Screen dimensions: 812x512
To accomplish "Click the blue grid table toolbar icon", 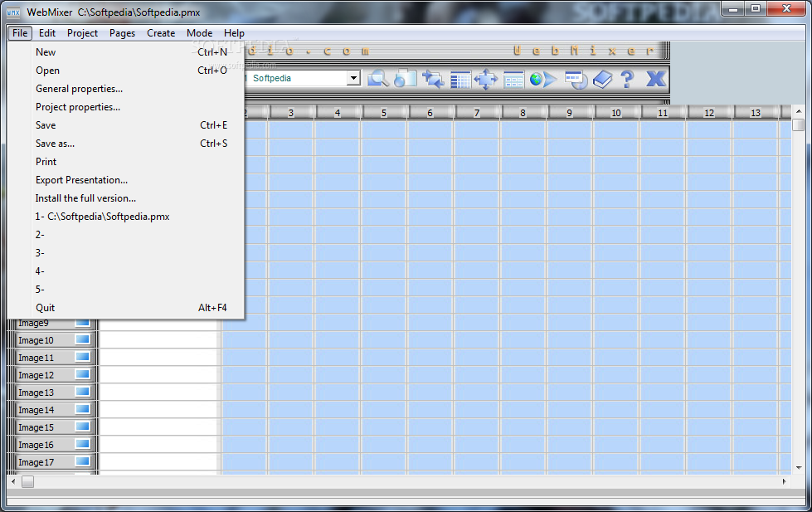I will click(459, 80).
